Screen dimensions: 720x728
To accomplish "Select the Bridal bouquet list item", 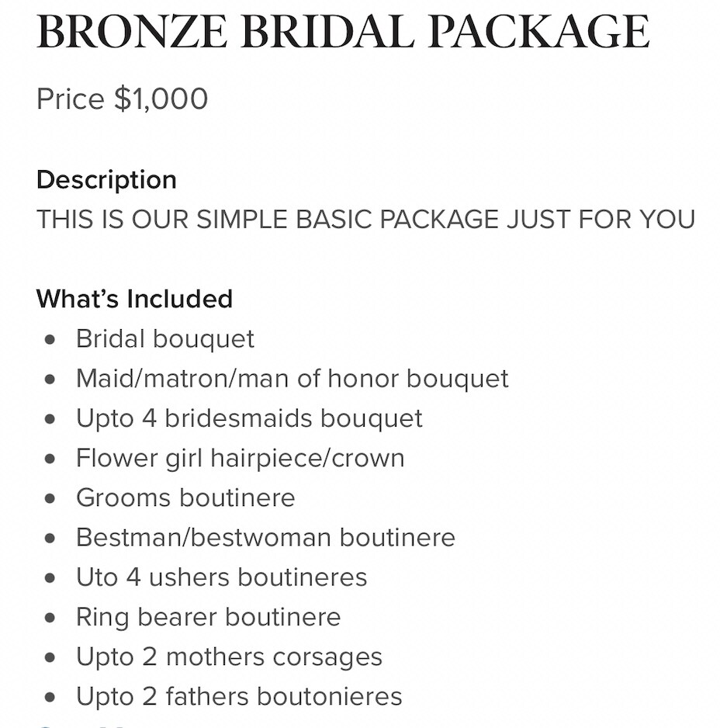I will point(165,338).
